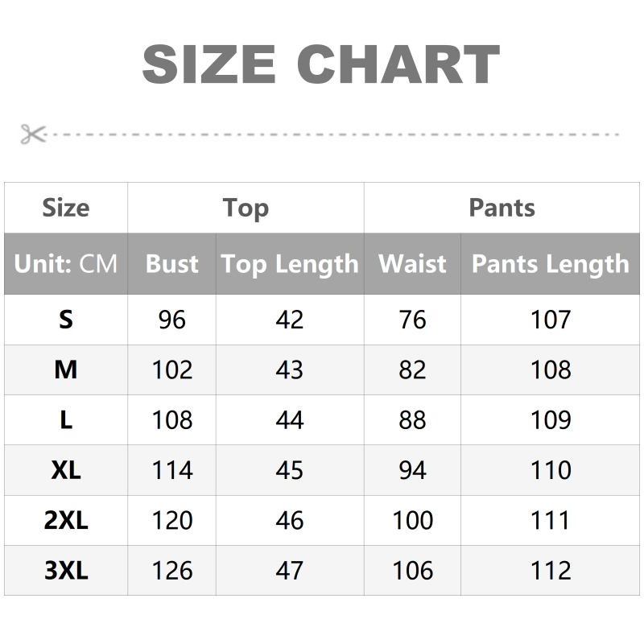The width and height of the screenshot is (644, 644).
Task: Click the pants length value 112
Action: (551, 570)
